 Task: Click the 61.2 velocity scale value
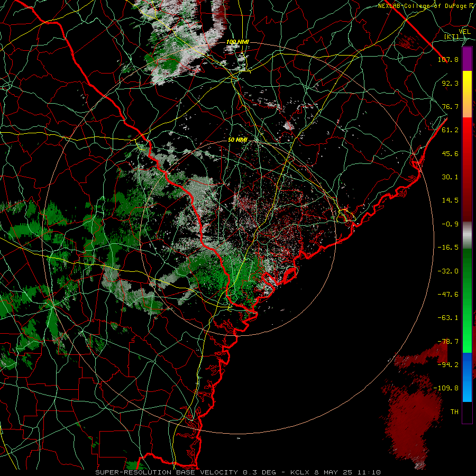pyautogui.click(x=450, y=130)
